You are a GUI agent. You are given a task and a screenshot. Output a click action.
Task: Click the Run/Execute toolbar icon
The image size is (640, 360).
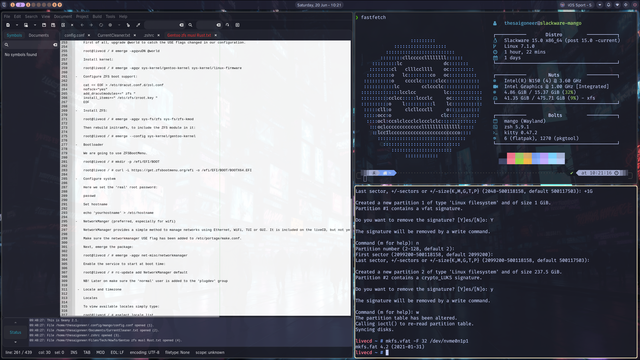coord(128,25)
